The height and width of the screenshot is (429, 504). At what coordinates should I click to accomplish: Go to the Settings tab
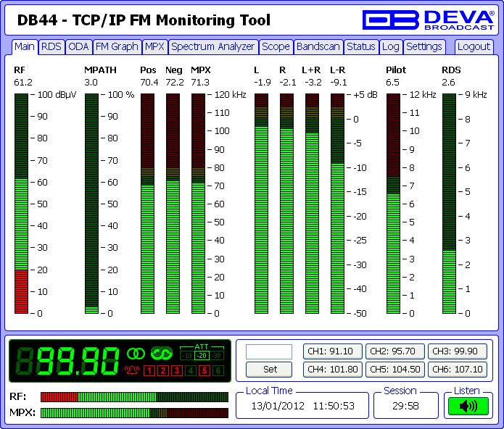(x=424, y=47)
